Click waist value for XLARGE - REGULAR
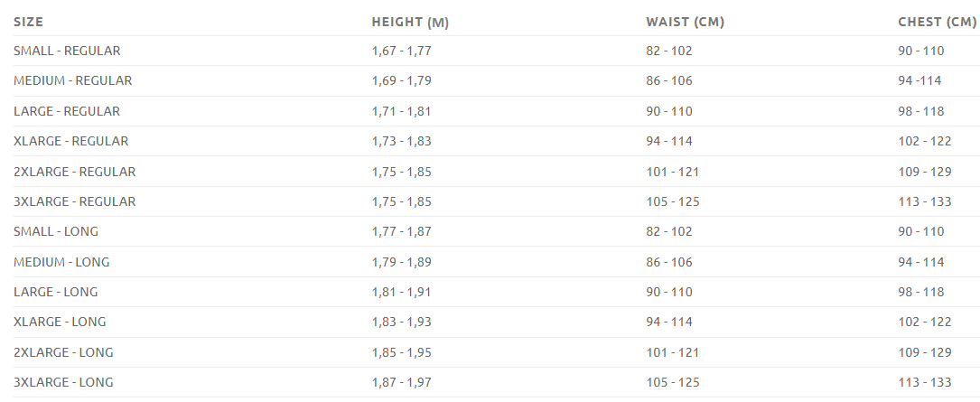This screenshot has height=402, width=980. 668,142
